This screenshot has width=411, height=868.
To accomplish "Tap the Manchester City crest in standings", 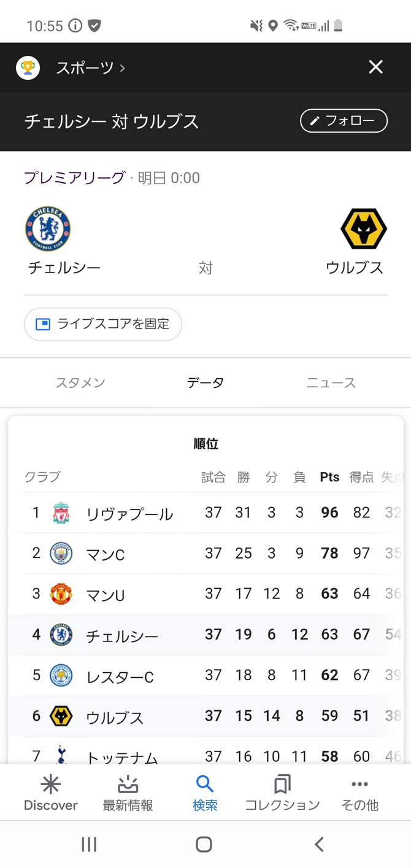I will [61, 554].
